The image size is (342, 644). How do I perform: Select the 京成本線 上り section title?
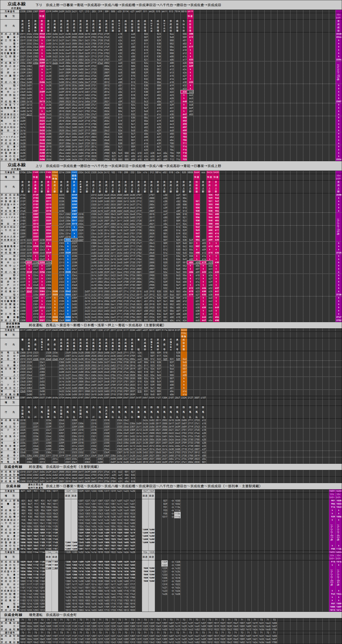tap(17, 165)
